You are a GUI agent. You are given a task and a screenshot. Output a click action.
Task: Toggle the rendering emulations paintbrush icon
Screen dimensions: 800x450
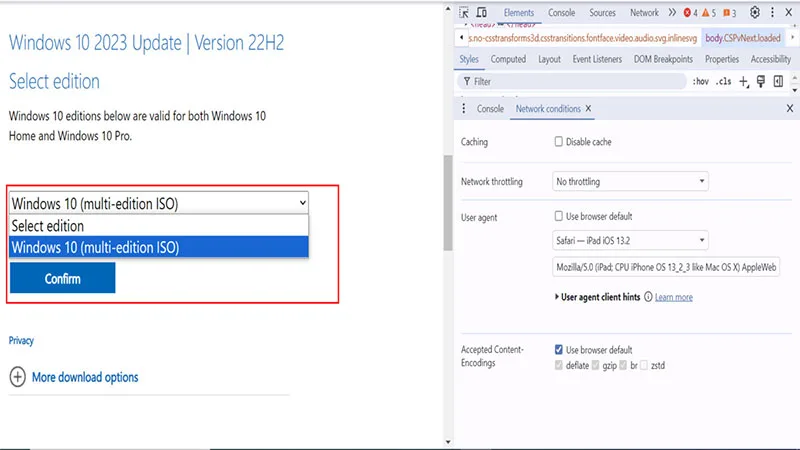tap(761, 82)
